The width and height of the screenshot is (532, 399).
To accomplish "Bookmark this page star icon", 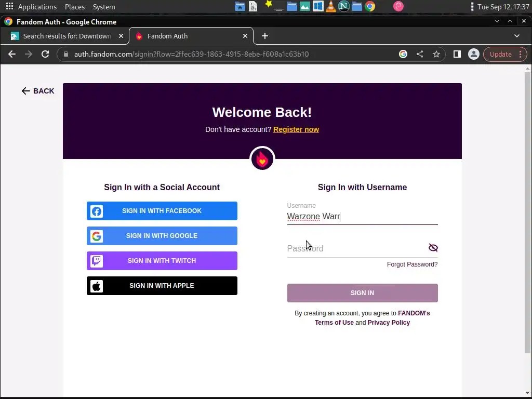I will pos(436,54).
